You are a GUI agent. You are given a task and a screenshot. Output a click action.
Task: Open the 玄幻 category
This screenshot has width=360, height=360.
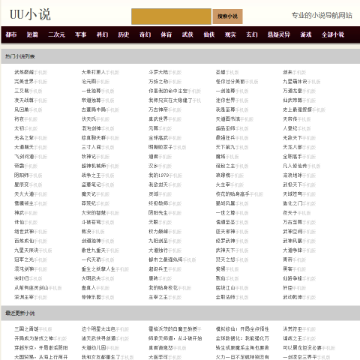click(251, 35)
